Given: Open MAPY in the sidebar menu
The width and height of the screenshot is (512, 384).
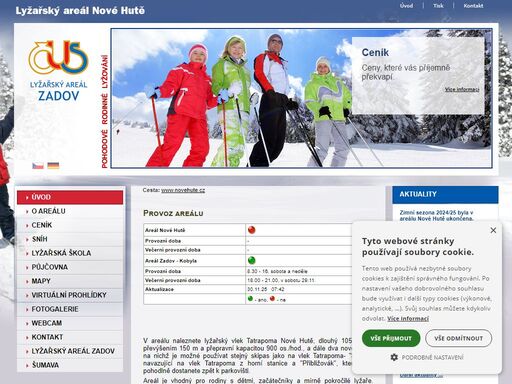Looking at the screenshot, I should pos(70,281).
